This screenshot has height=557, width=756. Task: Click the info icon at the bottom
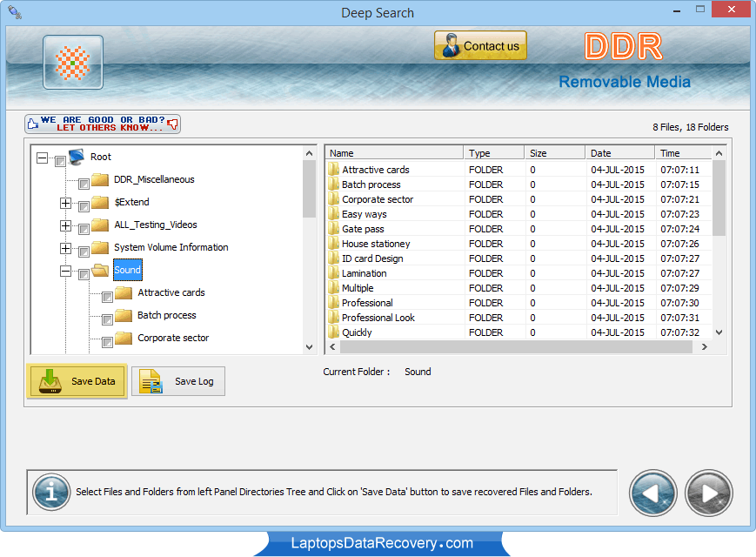click(x=50, y=493)
